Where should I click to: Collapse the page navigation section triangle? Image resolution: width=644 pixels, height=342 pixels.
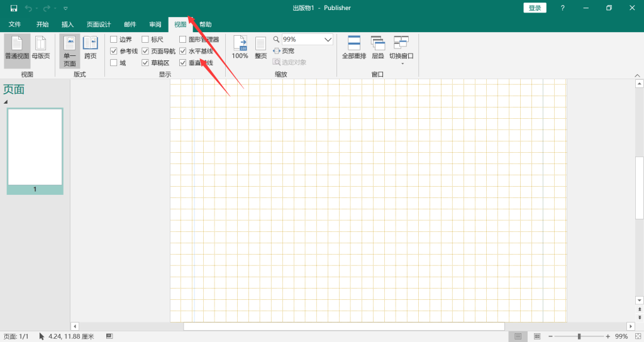coord(5,101)
